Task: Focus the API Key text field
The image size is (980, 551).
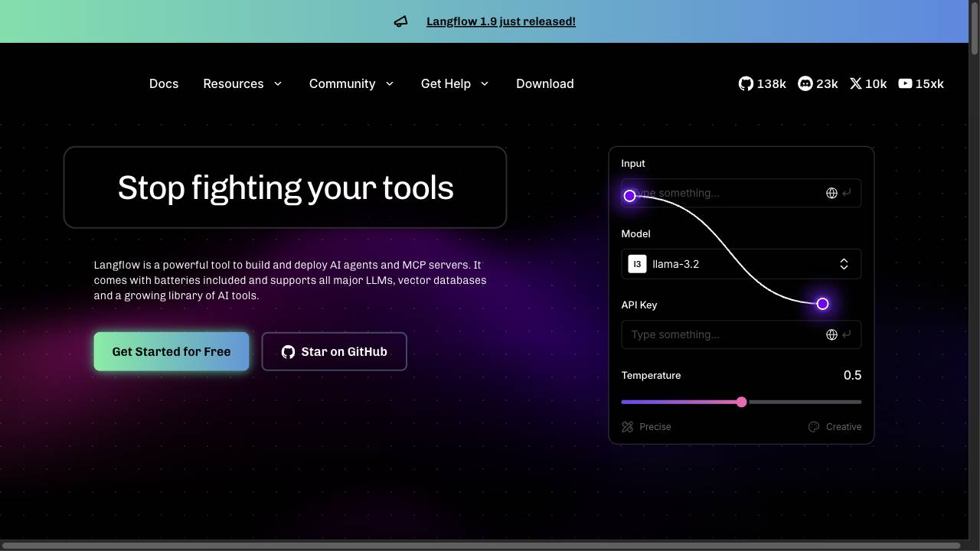Action: pos(741,334)
